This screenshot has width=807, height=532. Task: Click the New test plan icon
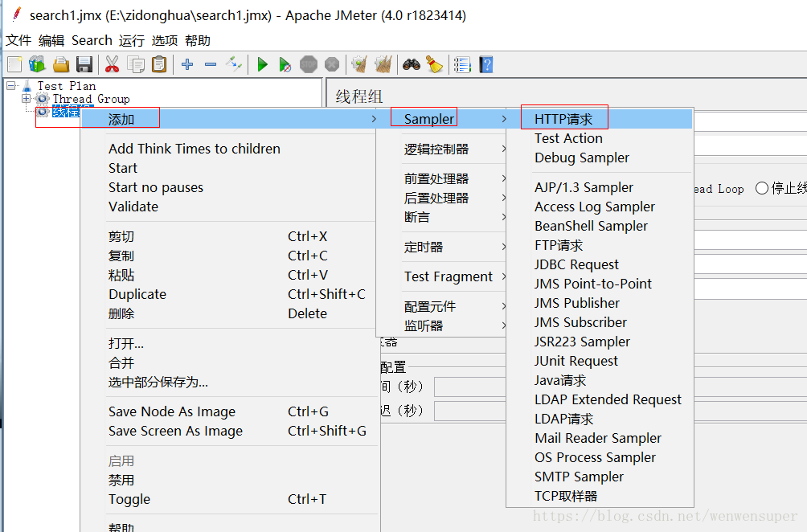pyautogui.click(x=14, y=64)
